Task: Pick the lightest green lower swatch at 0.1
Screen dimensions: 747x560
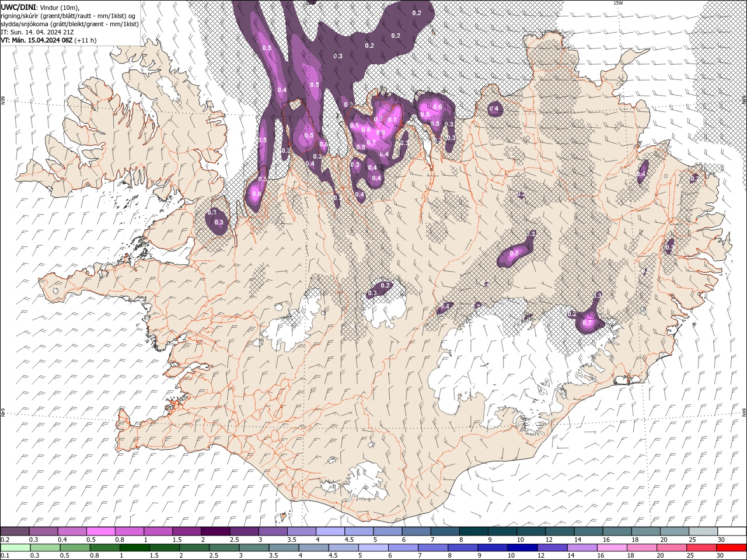Action: [15, 548]
